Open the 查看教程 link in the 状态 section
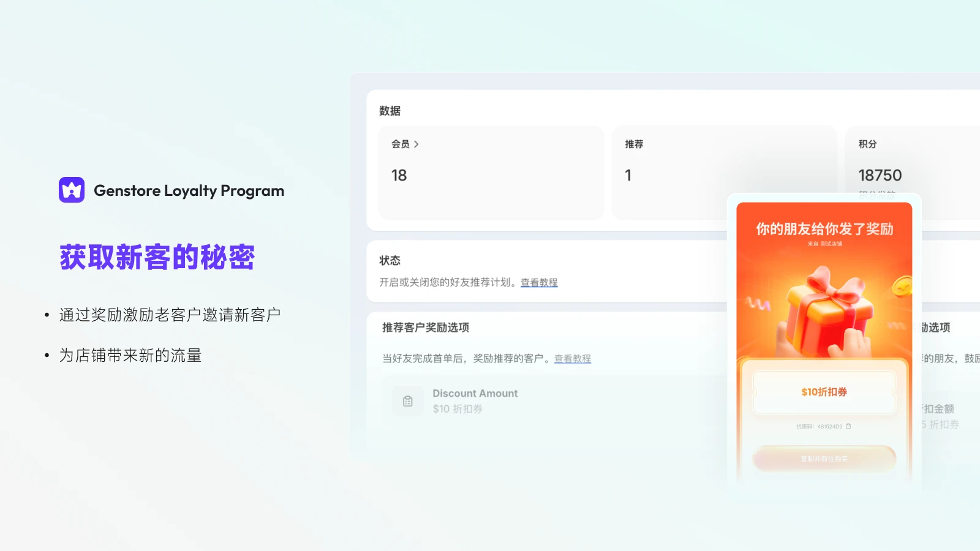The width and height of the screenshot is (980, 551). point(539,282)
